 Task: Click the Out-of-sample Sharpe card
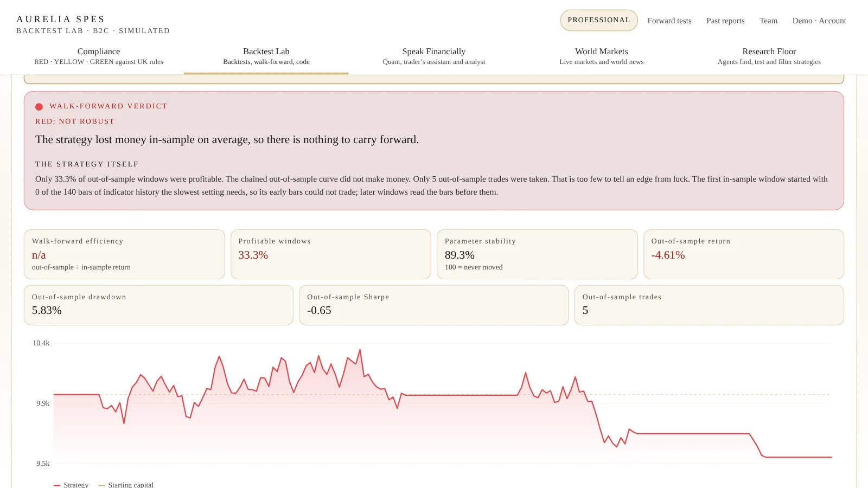point(434,305)
